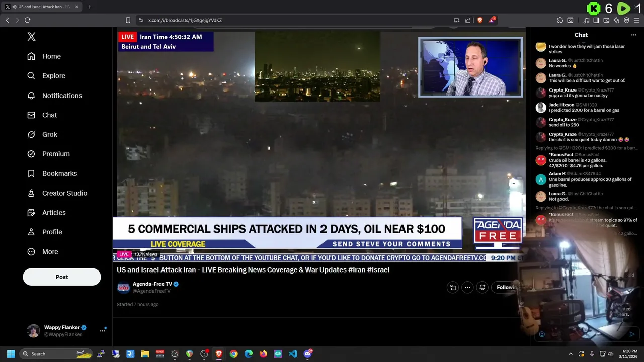
Task: Open Premium in the sidebar
Action: coord(49,154)
